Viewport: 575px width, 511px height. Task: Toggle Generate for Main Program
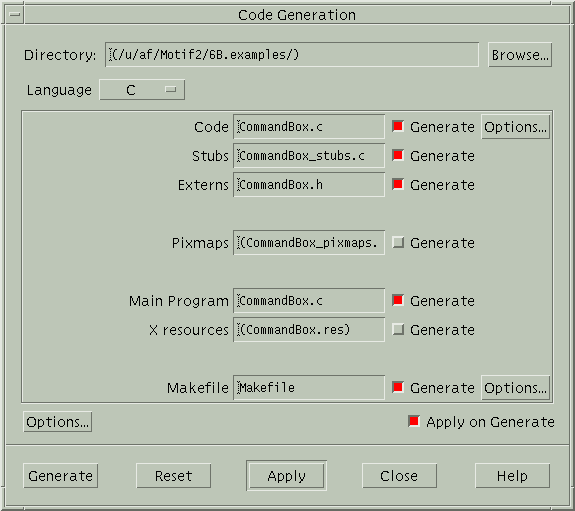[398, 300]
